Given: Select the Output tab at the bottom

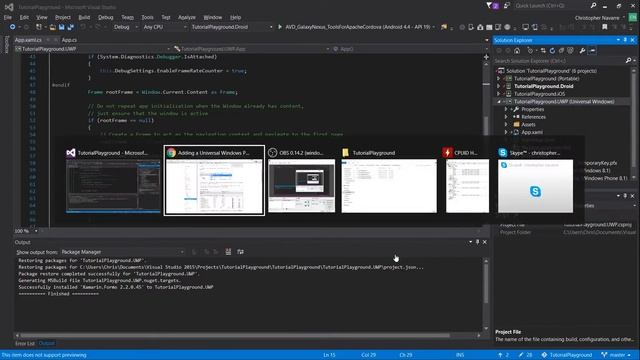Looking at the screenshot, I should click(x=46, y=343).
